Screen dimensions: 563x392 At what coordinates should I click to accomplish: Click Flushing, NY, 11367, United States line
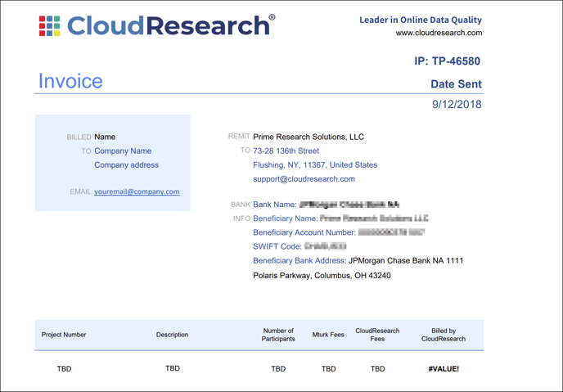(315, 164)
